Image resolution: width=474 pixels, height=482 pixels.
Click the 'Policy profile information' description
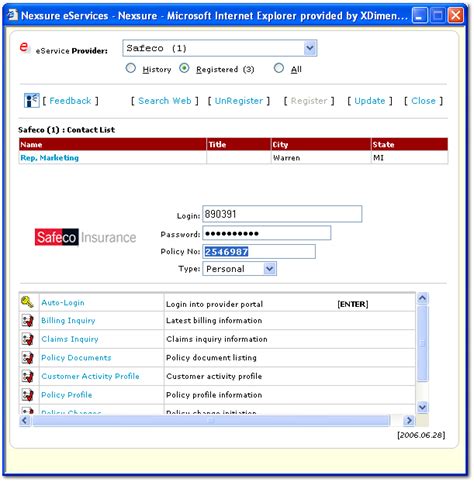tap(214, 395)
